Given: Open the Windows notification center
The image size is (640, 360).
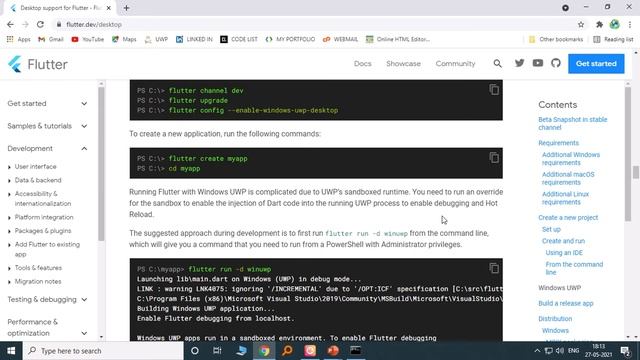Looking at the screenshot, I should tap(625, 351).
